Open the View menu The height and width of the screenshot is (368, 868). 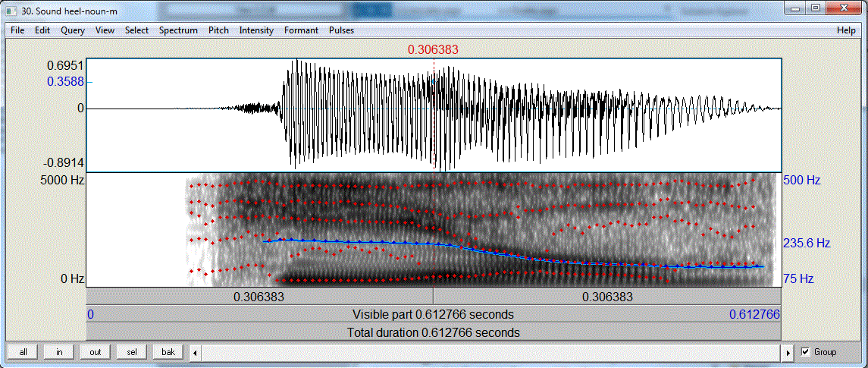tap(105, 30)
